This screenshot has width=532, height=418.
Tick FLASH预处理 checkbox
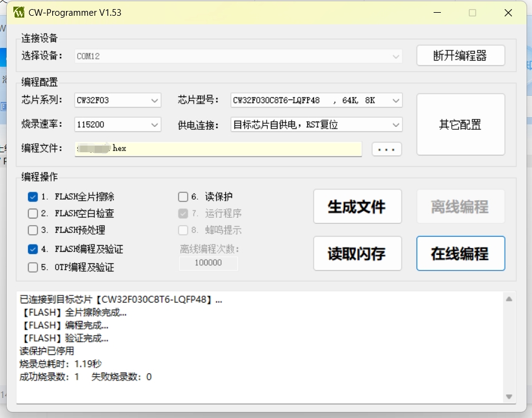click(33, 230)
